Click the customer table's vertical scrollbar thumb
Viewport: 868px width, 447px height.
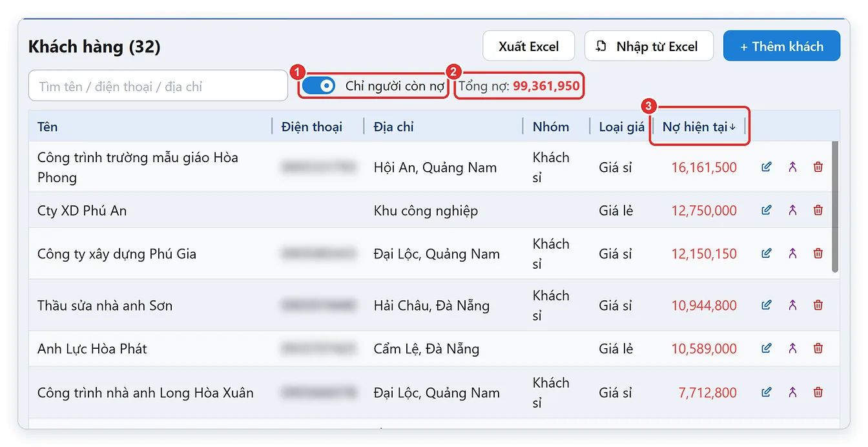point(835,207)
